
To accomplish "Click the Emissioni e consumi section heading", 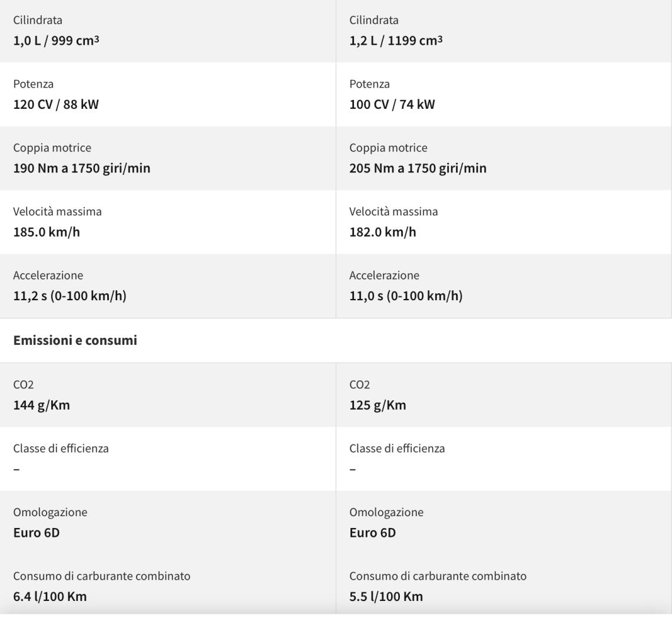I will point(75,340).
